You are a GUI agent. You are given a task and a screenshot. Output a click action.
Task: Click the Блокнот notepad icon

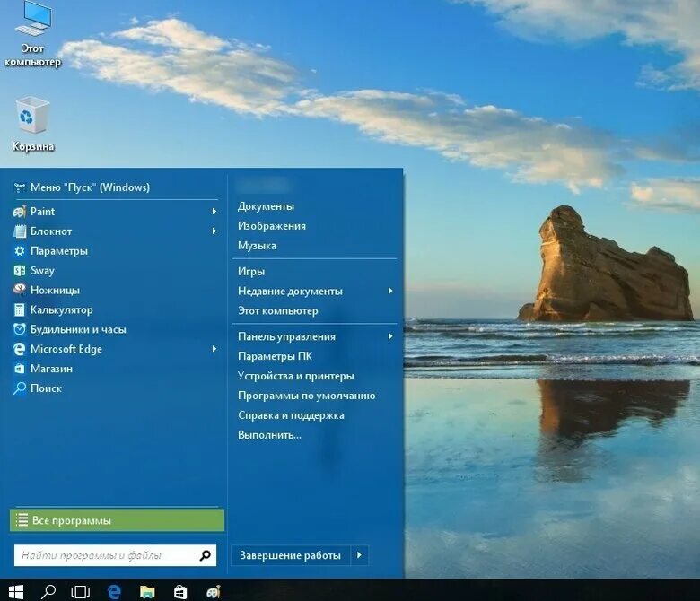[19, 231]
